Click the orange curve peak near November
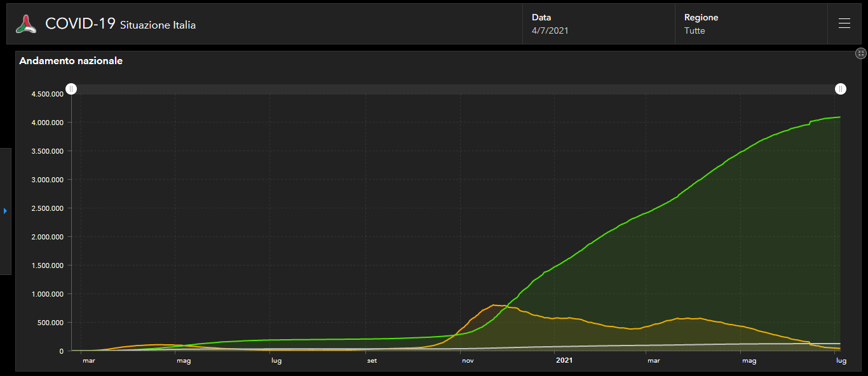 tap(496, 305)
